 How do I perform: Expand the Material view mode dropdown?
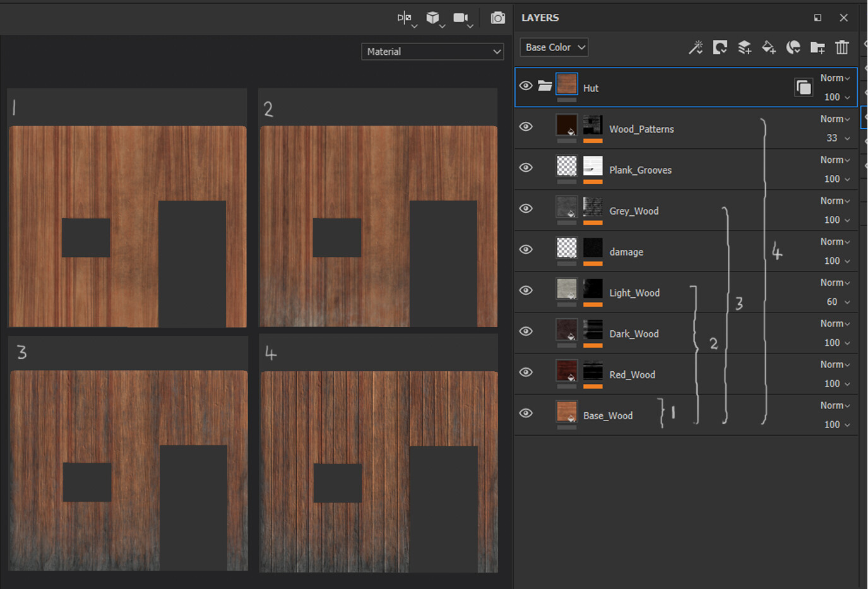coord(432,52)
